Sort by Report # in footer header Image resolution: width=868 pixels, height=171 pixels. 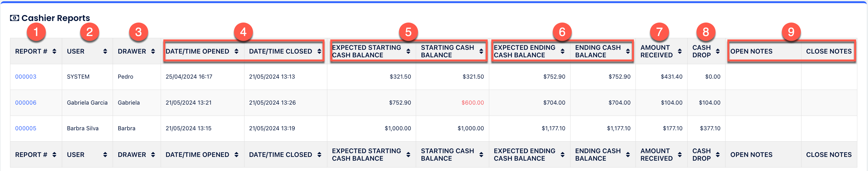54,154
